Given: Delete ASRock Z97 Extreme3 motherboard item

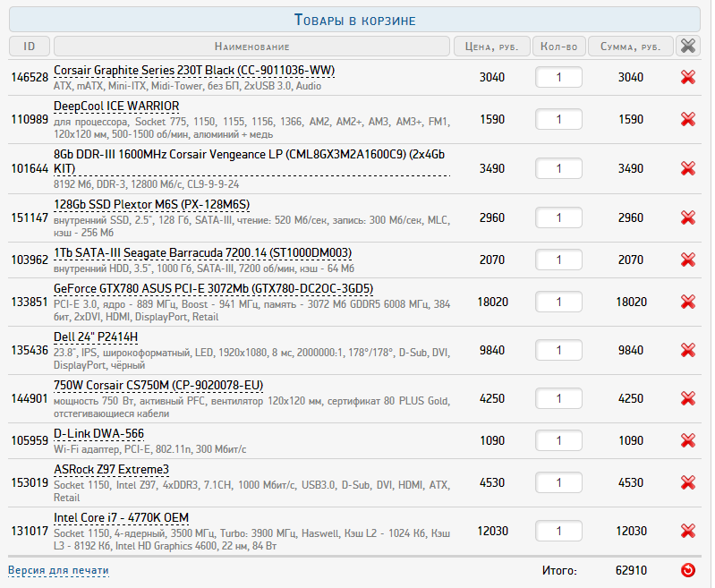Looking at the screenshot, I should pos(687,482).
